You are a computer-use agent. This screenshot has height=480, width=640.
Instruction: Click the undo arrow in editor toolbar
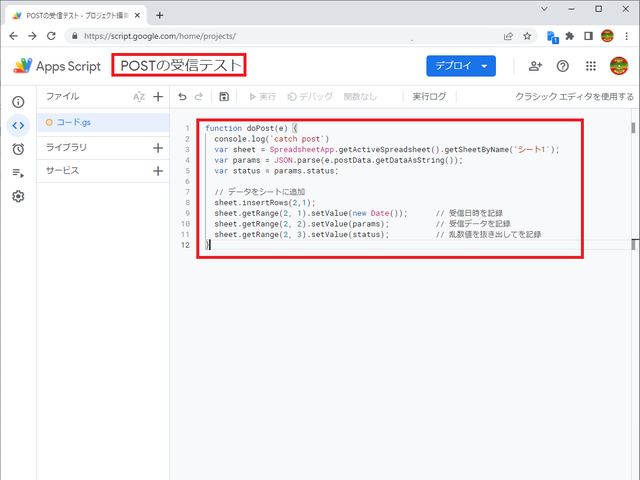pyautogui.click(x=182, y=97)
